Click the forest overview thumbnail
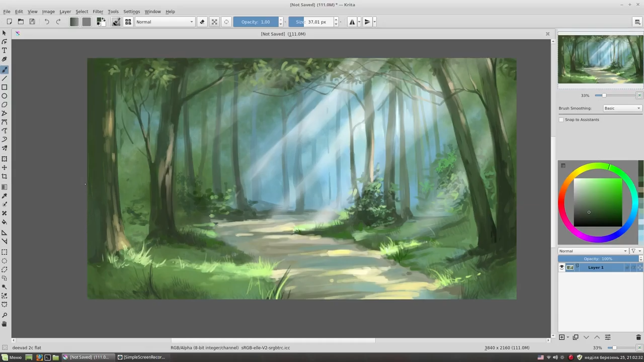Screen dimensions: 644x362 (x=600, y=59)
